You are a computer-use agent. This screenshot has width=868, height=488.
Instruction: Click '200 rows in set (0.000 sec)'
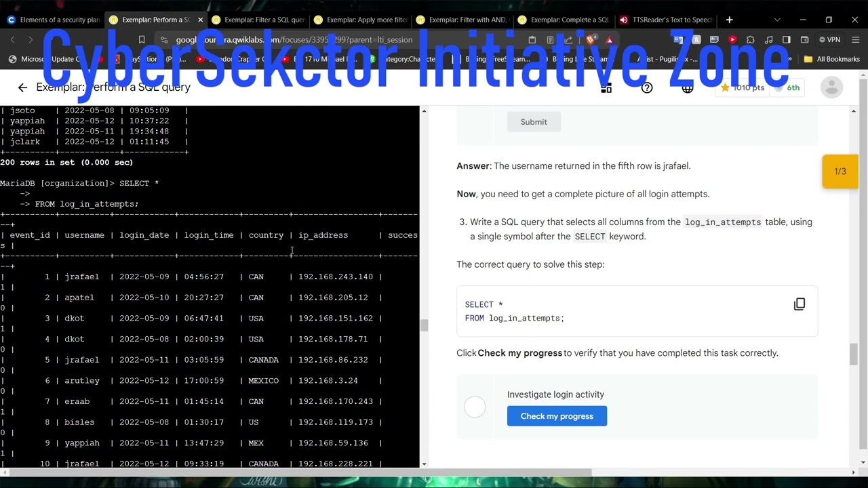pos(66,163)
